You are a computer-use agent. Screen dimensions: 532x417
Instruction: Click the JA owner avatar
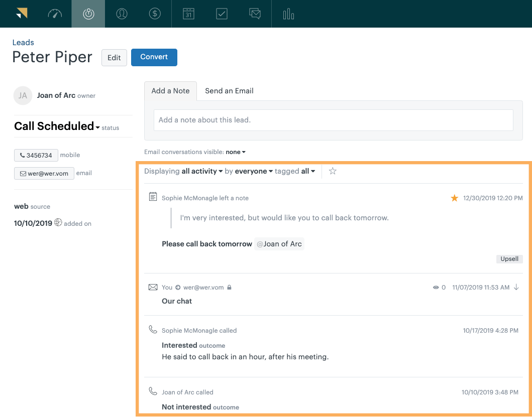click(23, 96)
